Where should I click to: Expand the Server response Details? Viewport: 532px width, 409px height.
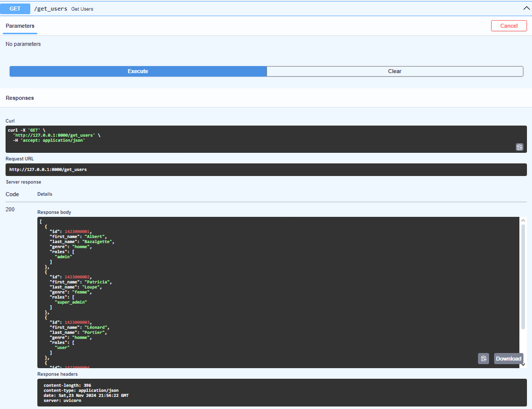click(45, 194)
